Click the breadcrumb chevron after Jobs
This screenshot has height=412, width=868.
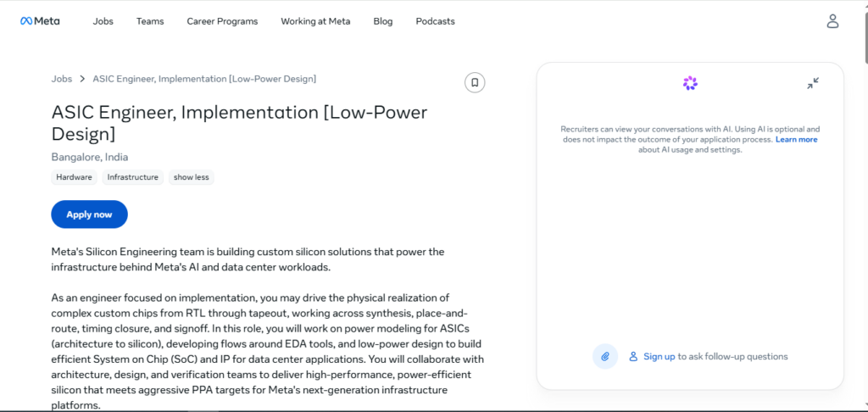click(82, 79)
